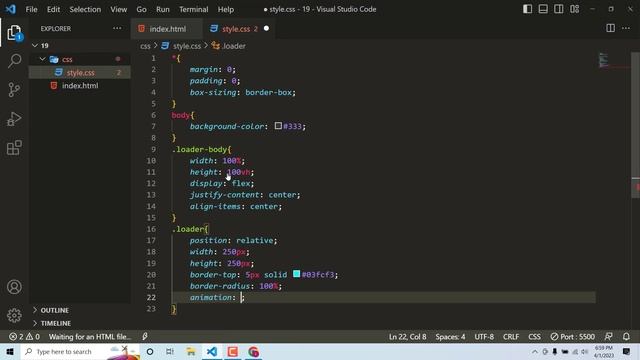The image size is (640, 360).
Task: Open the View menu
Action: coord(118,9)
